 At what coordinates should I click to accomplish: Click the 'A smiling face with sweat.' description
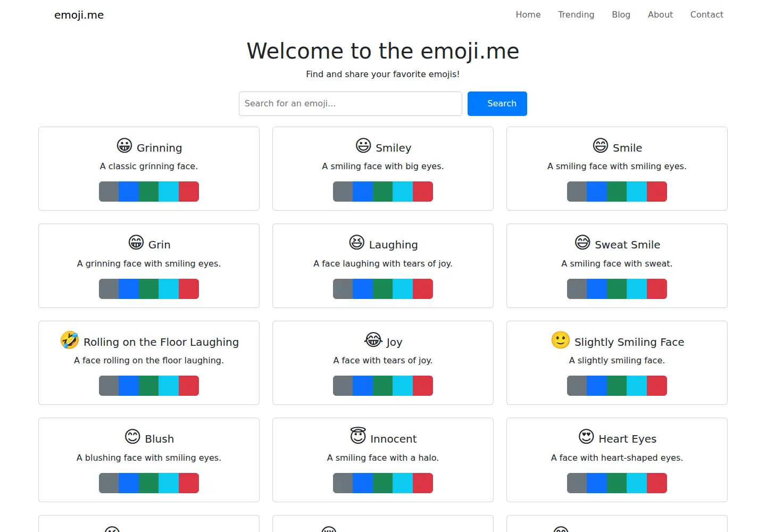[x=617, y=263]
